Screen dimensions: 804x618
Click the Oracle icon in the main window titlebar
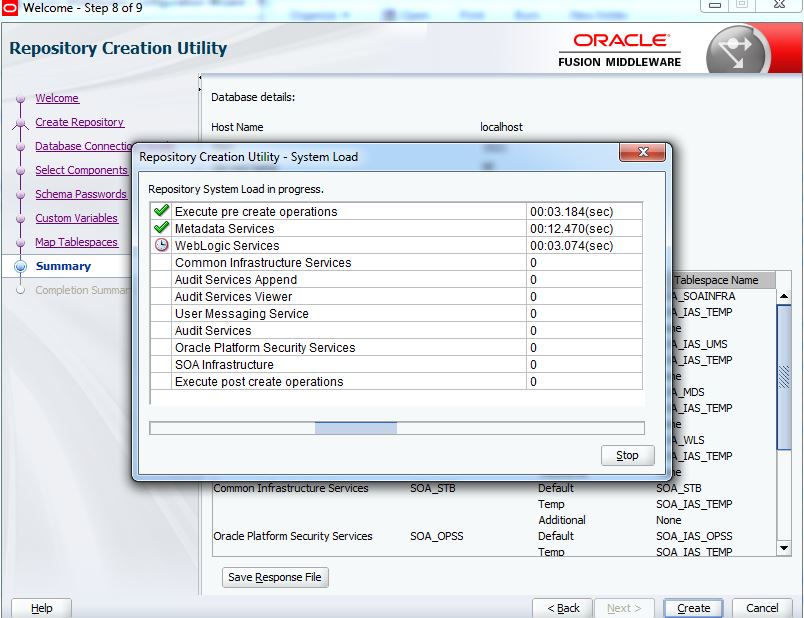click(10, 7)
